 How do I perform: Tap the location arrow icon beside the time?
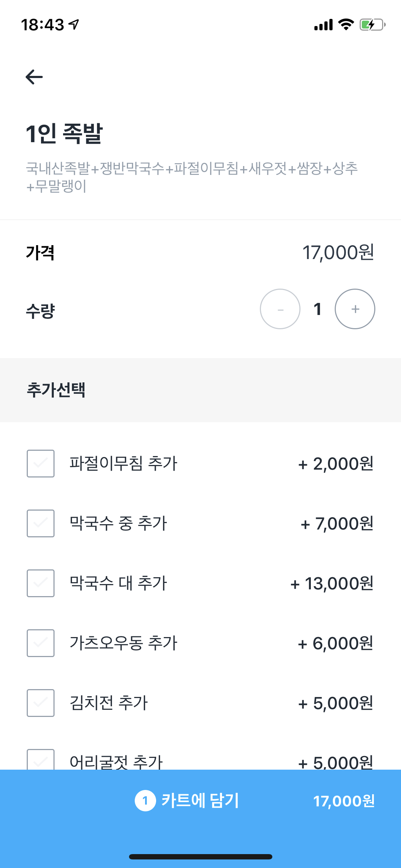pyautogui.click(x=74, y=25)
